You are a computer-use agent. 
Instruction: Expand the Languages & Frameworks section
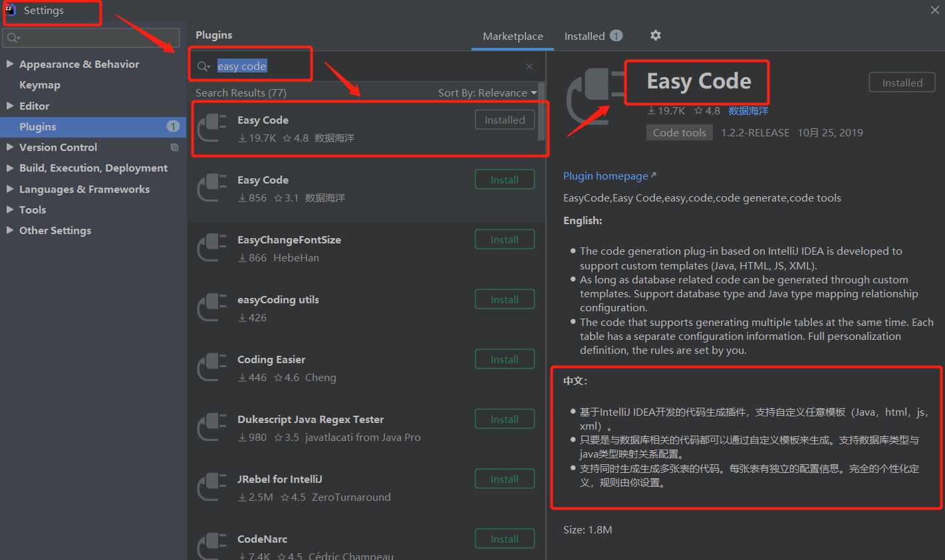[x=10, y=189]
